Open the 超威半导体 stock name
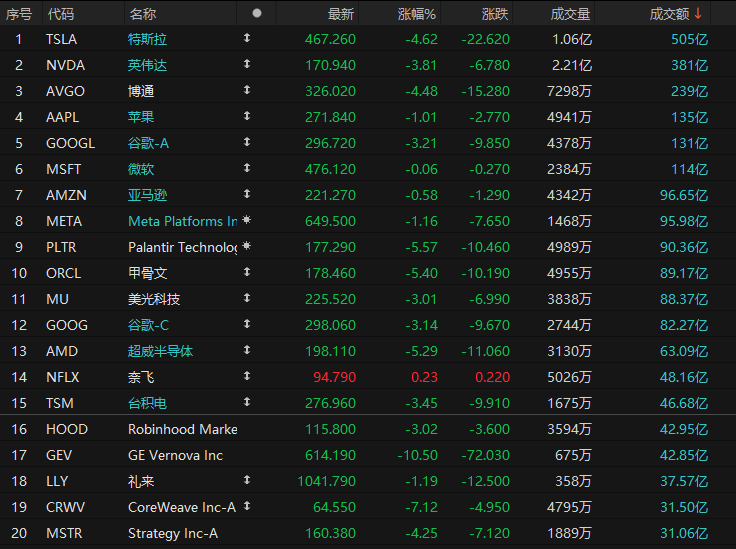This screenshot has height=549, width=736. [x=161, y=351]
